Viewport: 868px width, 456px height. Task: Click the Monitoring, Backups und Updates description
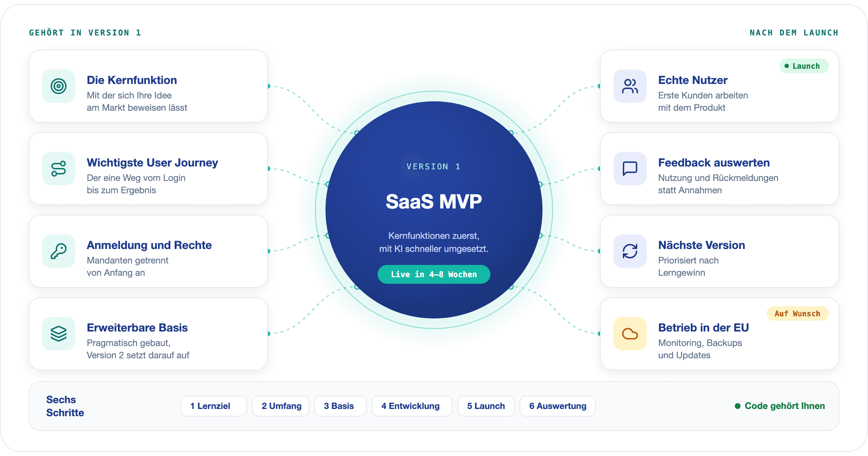[700, 349]
